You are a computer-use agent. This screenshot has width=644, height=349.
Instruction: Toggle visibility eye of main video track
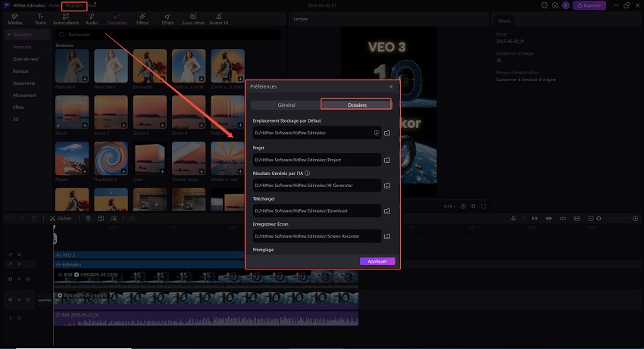pos(19,300)
